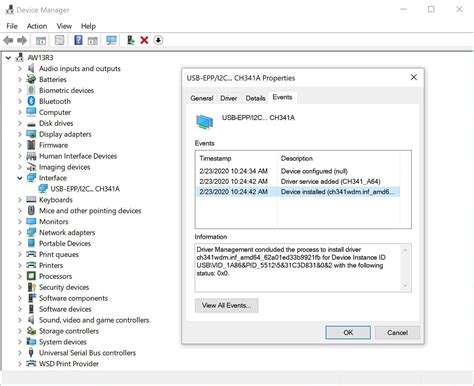Image resolution: width=474 pixels, height=386 pixels.
Task: Open the View menu
Action: [x=64, y=26]
